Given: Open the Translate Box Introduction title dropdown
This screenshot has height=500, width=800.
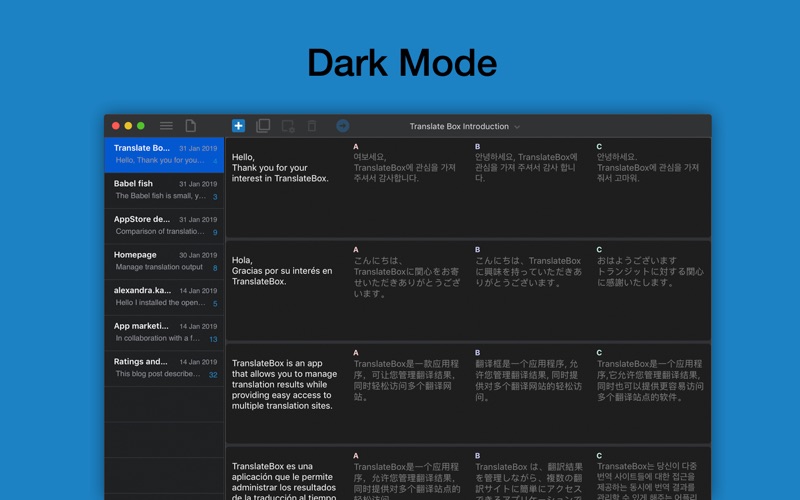Looking at the screenshot, I should click(464, 127).
